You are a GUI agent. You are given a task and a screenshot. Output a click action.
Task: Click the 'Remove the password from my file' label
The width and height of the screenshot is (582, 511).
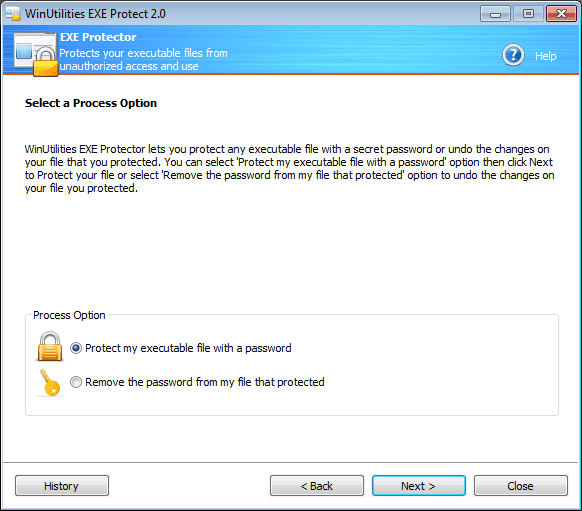pos(205,382)
